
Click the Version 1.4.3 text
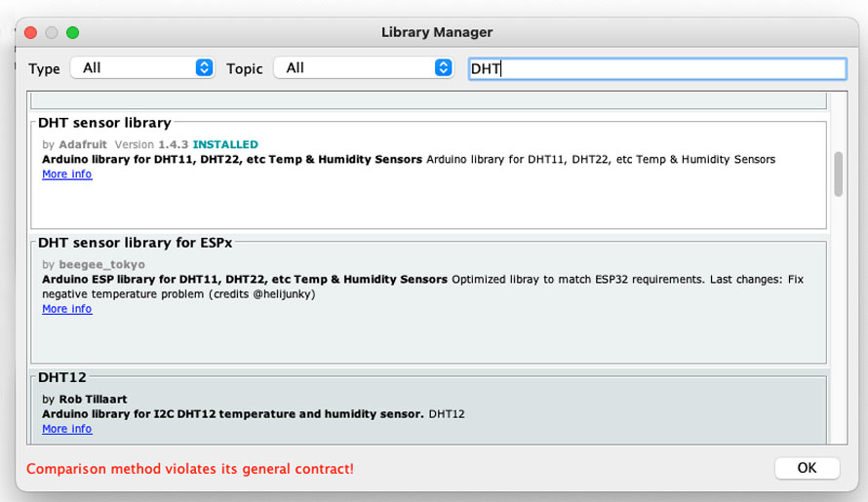pyautogui.click(x=151, y=144)
